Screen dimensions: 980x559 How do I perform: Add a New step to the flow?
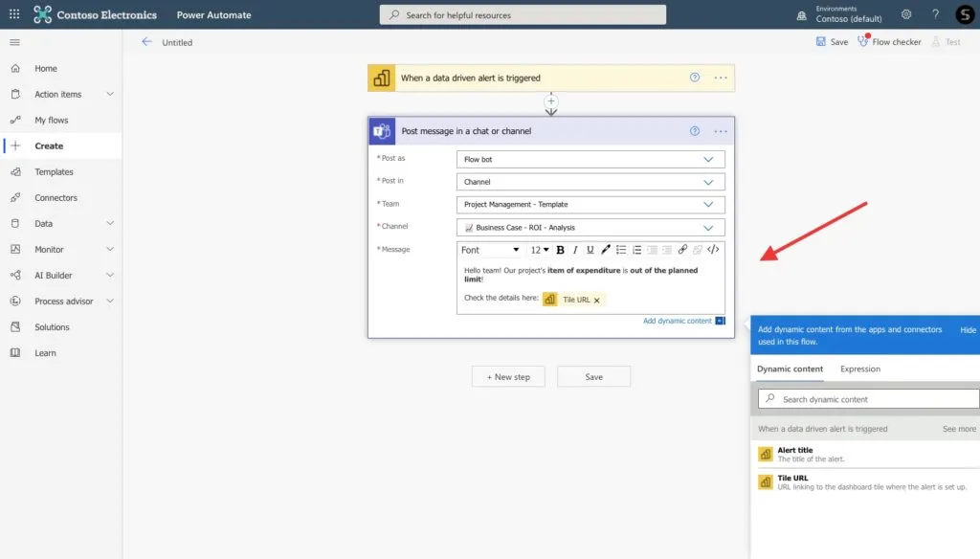pos(508,377)
